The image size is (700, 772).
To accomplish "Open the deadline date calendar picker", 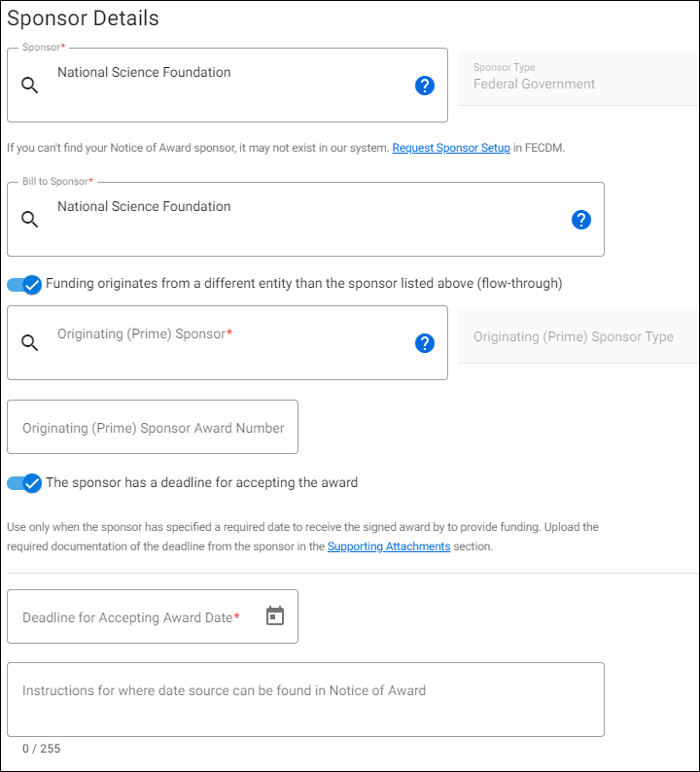I will tap(275, 616).
